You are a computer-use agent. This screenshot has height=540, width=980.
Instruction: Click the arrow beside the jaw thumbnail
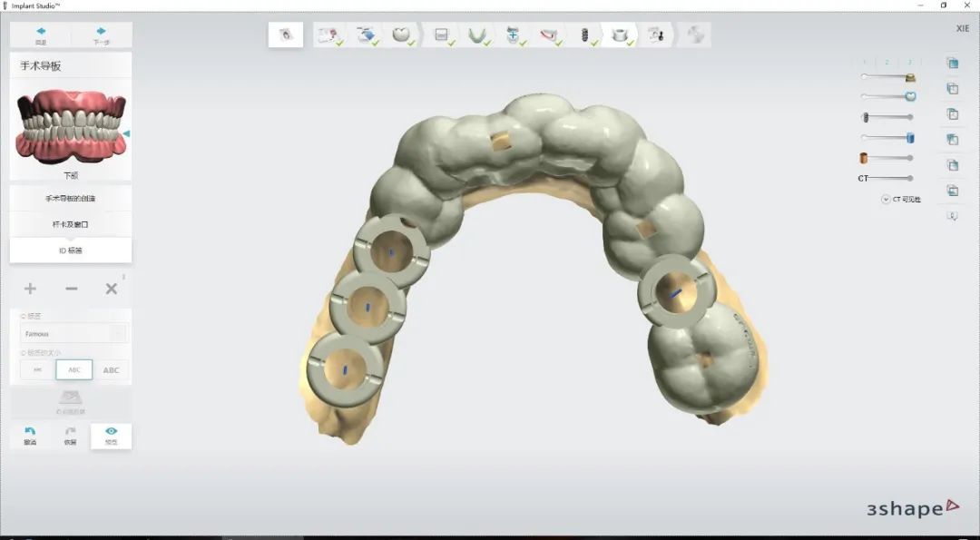[x=126, y=133]
